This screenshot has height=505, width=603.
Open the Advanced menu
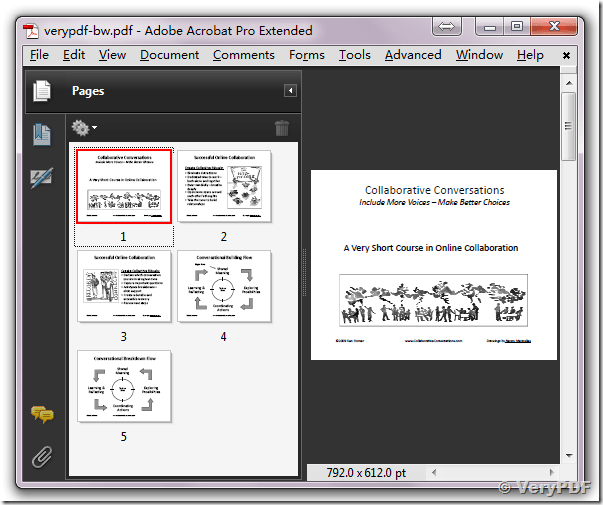click(413, 55)
